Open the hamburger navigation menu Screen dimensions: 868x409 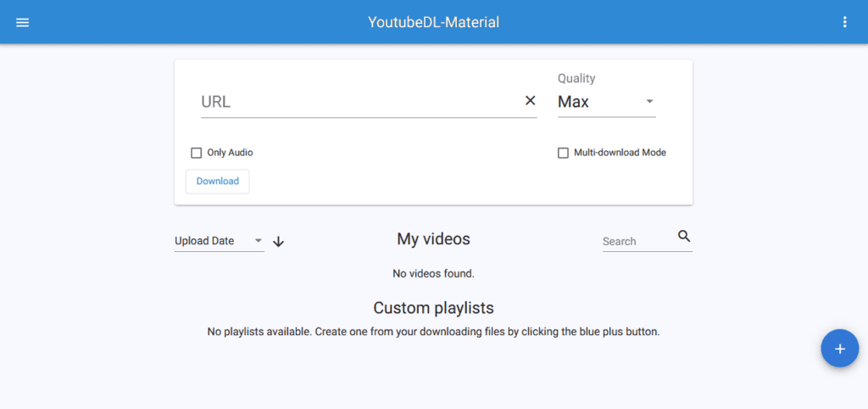[22, 22]
